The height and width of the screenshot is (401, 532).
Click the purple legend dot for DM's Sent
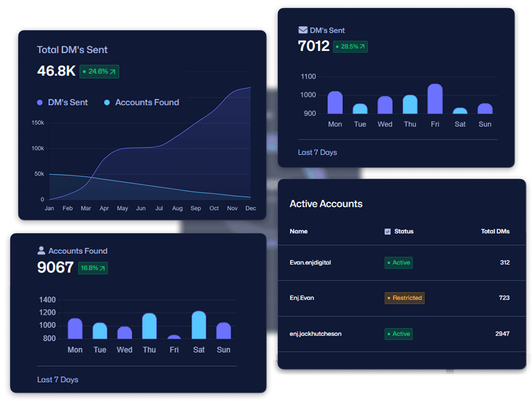40,102
